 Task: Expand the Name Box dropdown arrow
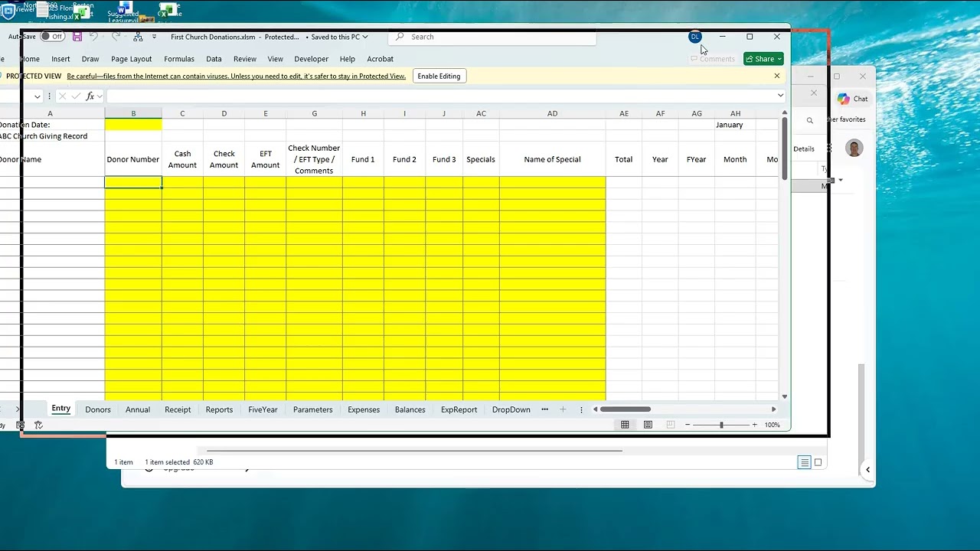37,96
